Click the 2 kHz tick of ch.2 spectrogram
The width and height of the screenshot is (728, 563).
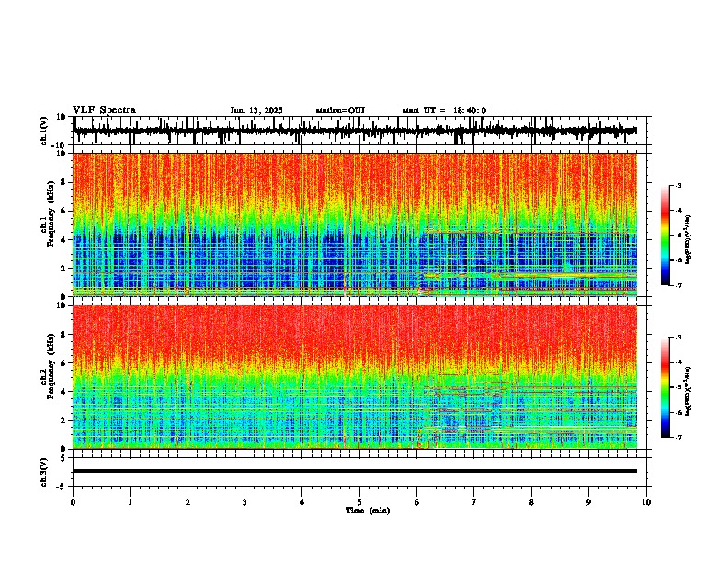pos(64,420)
